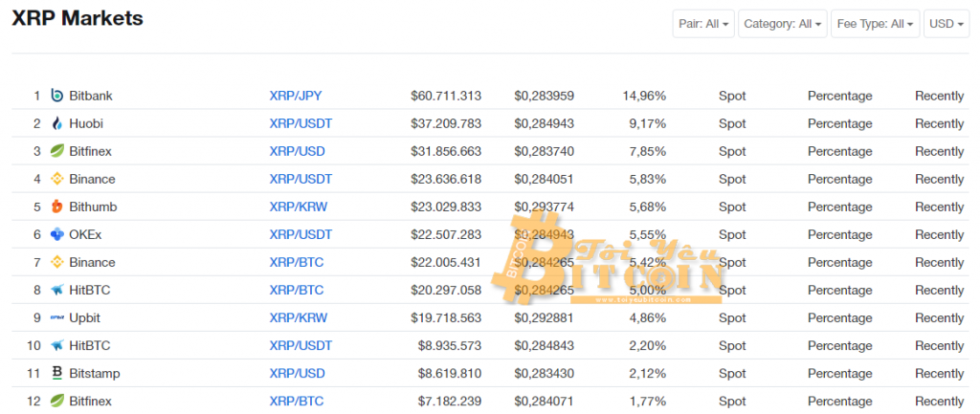Viewport: 980px width, 414px height.
Task: Select the volume $23.636.618 cell
Action: pos(446,179)
